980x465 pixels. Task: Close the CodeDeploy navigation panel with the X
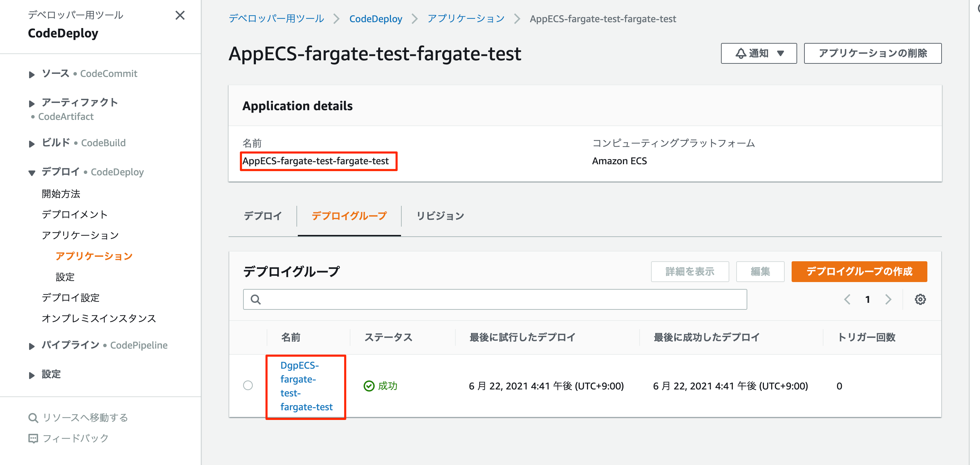pos(180,16)
